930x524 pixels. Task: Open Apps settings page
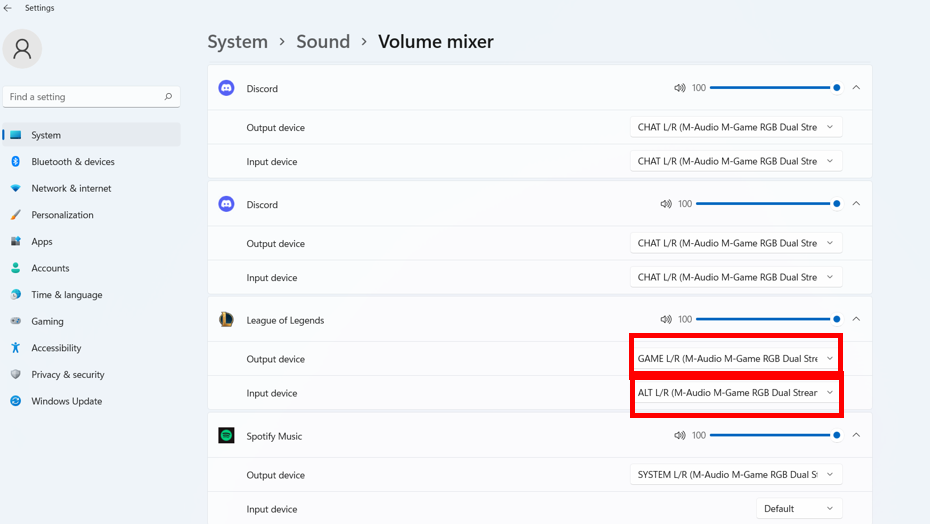(91, 242)
